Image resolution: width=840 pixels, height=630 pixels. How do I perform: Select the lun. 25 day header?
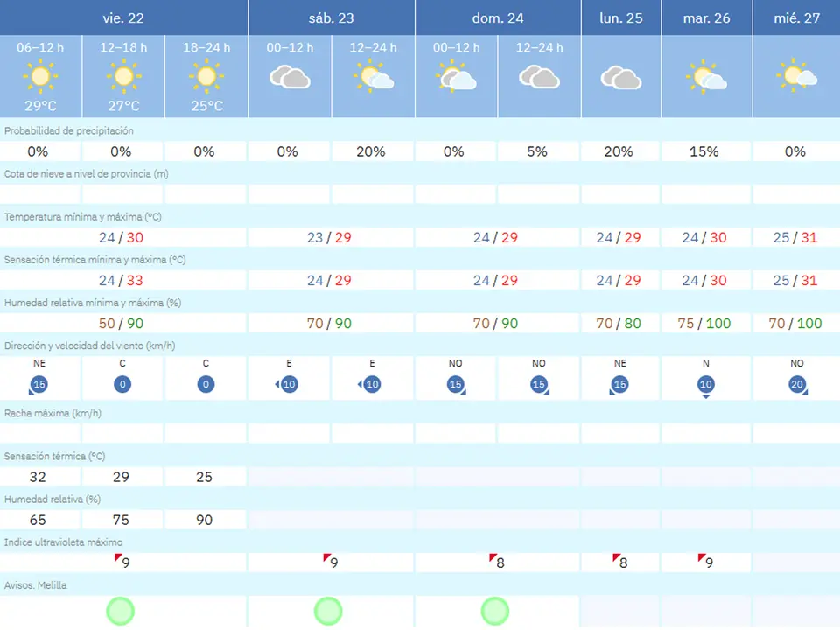621,17
